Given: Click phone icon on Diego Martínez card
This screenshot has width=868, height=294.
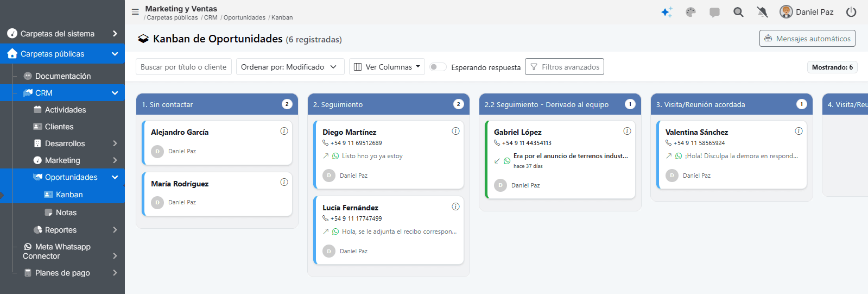Looking at the screenshot, I should pos(326,143).
